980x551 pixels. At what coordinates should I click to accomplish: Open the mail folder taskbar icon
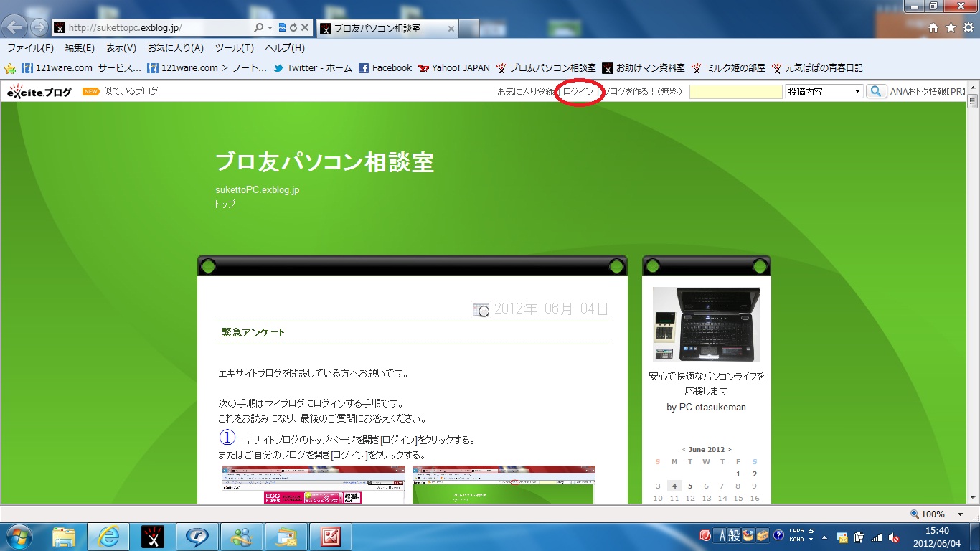286,536
